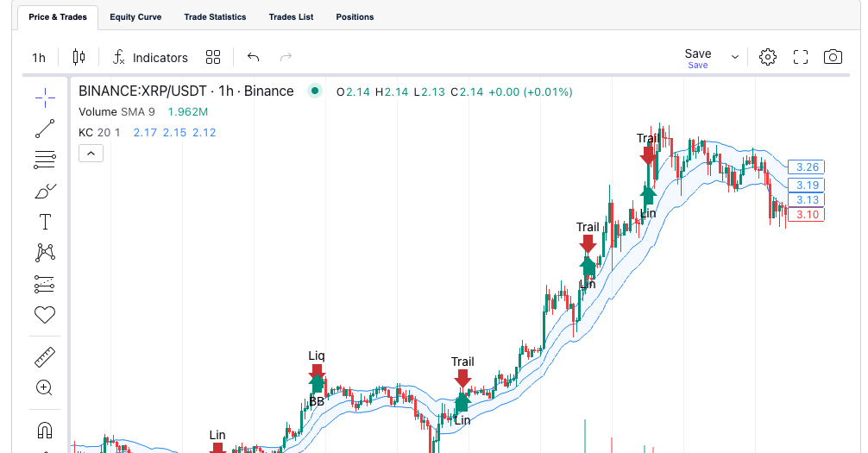Click the Indicators button
Image resolution: width=868 pixels, height=453 pixels.
[150, 58]
